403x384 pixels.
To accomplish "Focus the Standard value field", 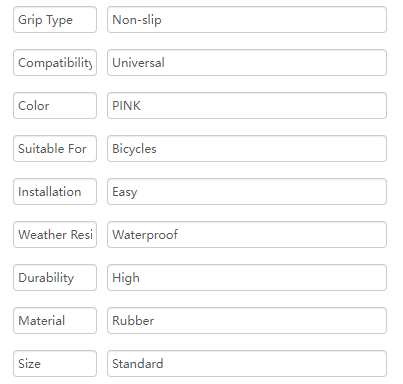I will coord(247,364).
